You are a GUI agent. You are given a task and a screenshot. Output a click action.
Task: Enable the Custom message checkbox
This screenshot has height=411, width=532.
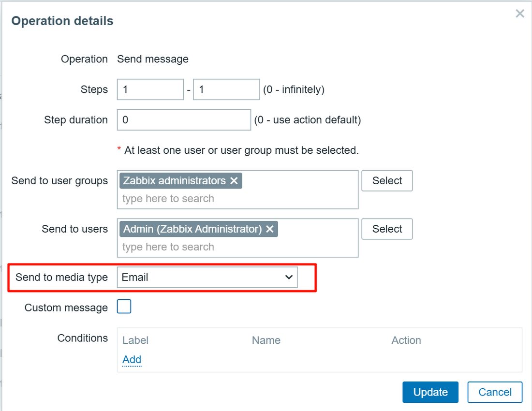coord(124,307)
